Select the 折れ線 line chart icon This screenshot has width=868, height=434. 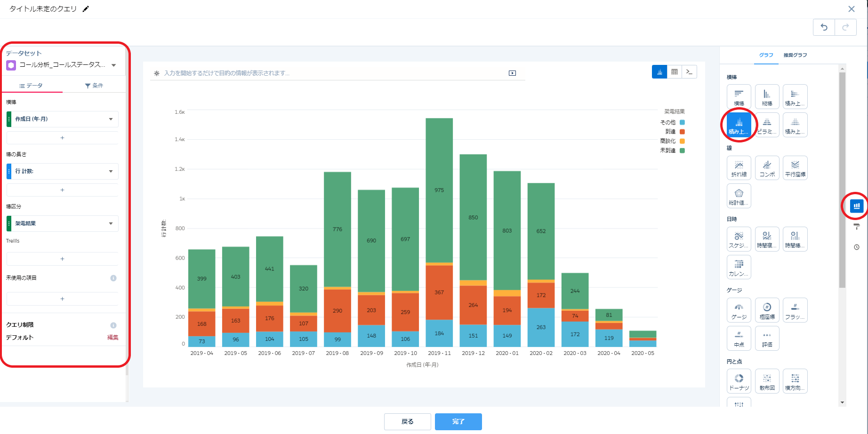click(739, 167)
